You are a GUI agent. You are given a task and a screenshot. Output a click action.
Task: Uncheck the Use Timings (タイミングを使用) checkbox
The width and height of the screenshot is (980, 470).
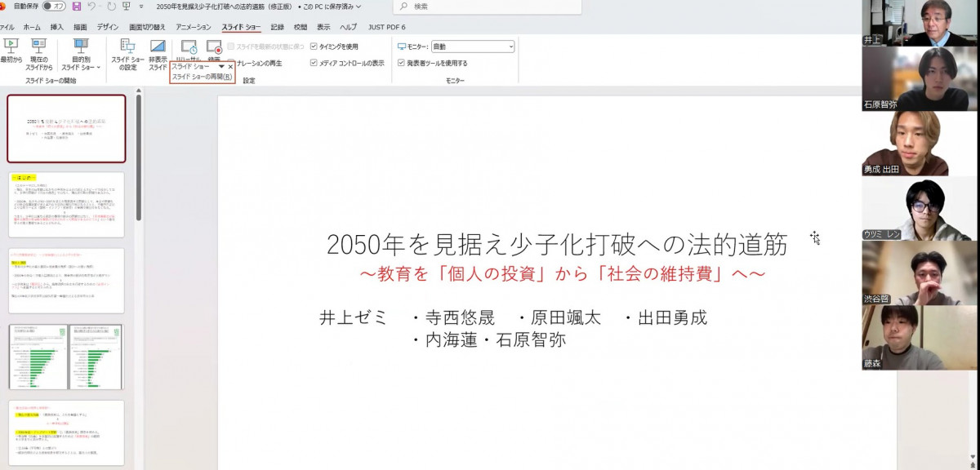pyautogui.click(x=314, y=47)
